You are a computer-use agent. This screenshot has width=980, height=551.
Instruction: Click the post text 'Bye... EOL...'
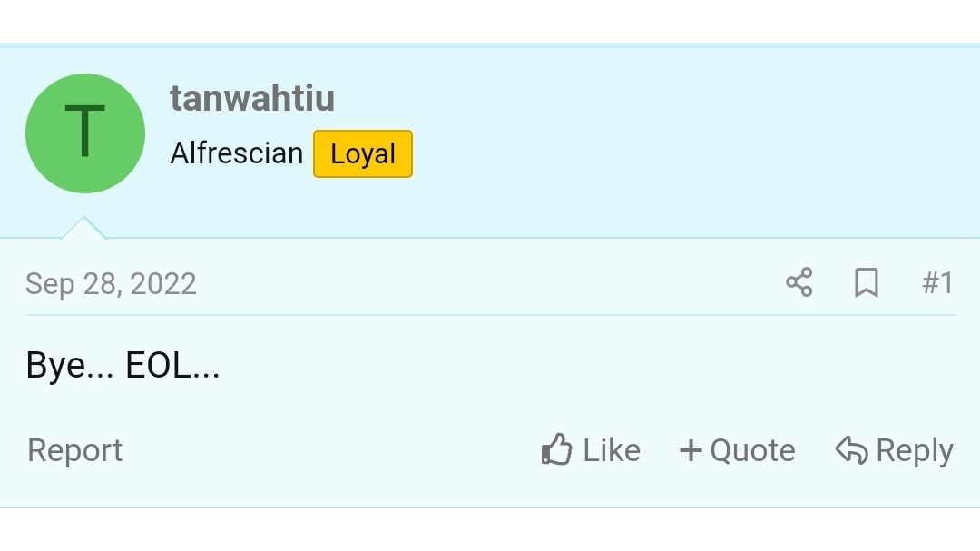click(122, 365)
